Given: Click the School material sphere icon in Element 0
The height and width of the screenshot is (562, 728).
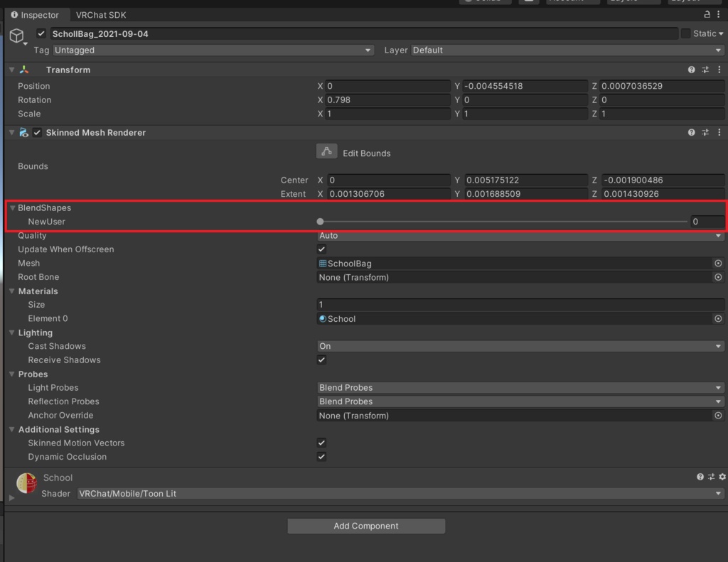Looking at the screenshot, I should click(323, 319).
